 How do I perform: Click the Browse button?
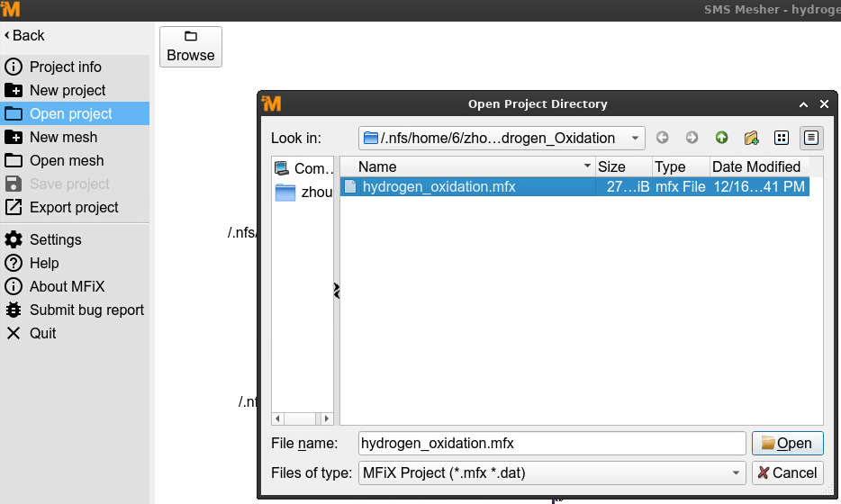coord(191,47)
